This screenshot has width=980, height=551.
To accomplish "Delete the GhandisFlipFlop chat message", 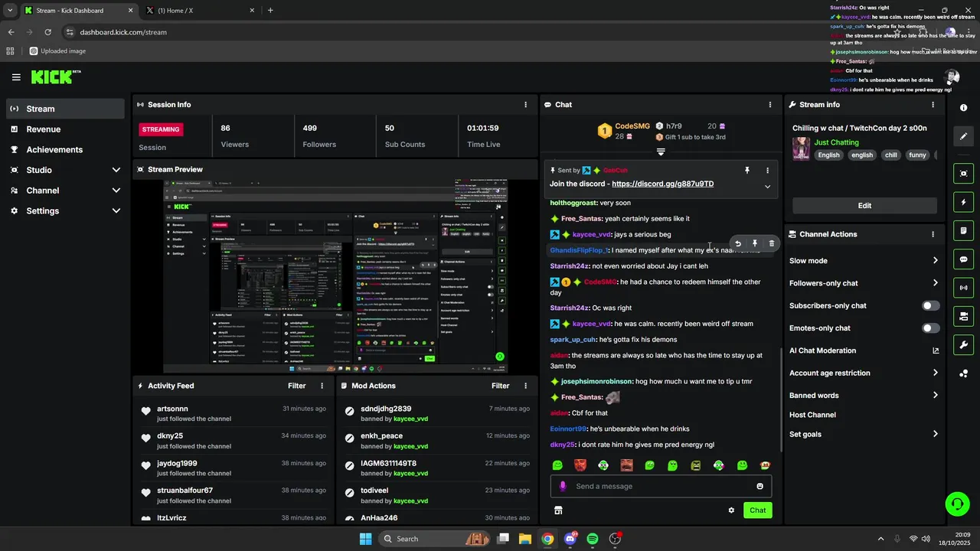I will [x=771, y=243].
